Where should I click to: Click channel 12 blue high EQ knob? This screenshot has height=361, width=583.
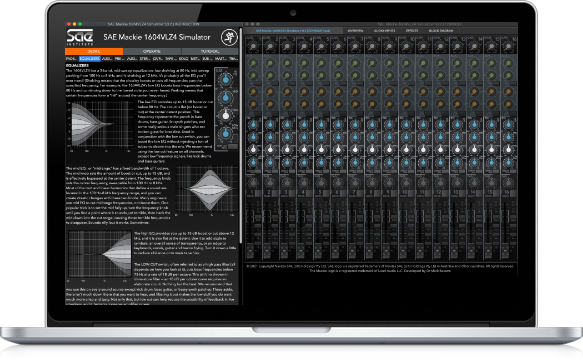click(x=440, y=125)
